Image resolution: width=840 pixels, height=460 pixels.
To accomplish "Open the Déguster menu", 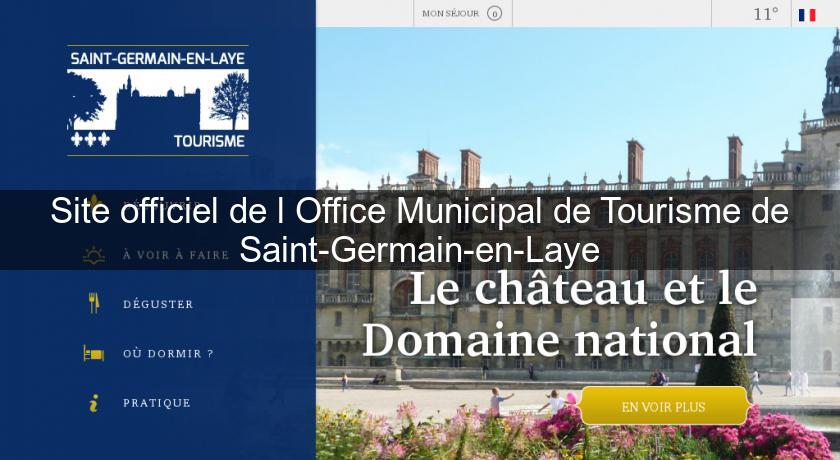I will 158,304.
